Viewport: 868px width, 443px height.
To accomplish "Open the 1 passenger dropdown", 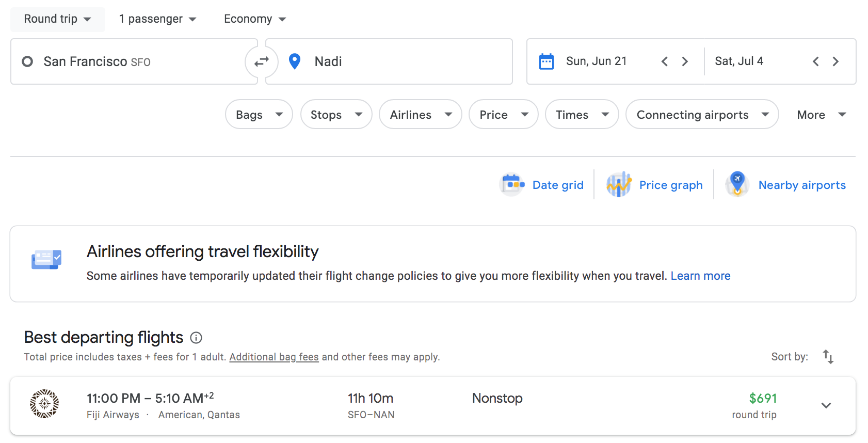I will 157,19.
